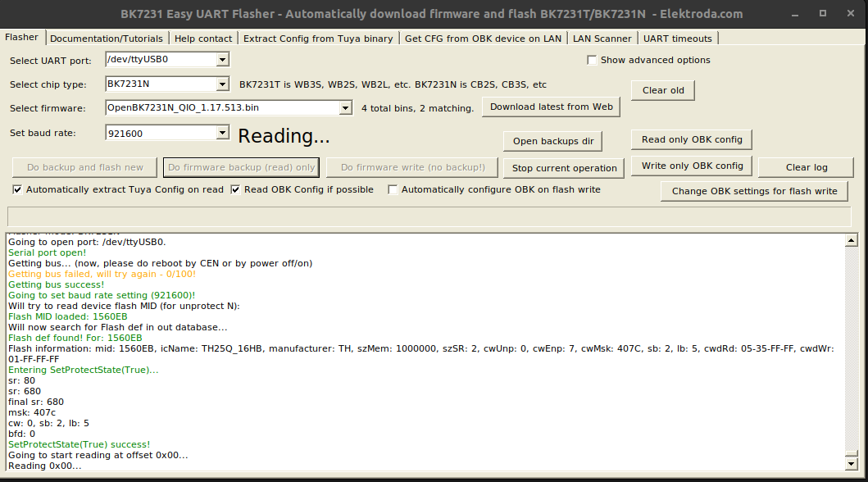The image size is (868, 482).
Task: Open the Flasher tab
Action: 21,37
